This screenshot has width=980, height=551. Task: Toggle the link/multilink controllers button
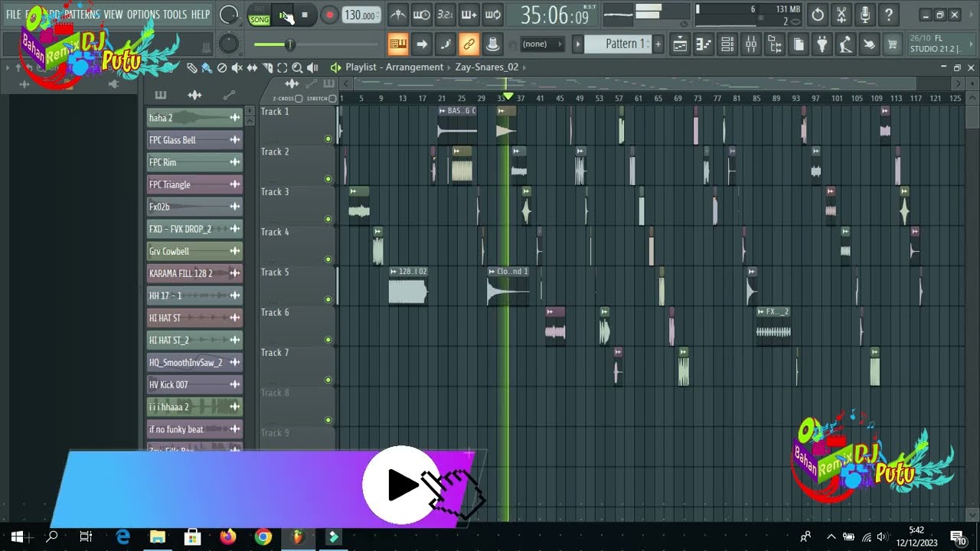coord(469,44)
